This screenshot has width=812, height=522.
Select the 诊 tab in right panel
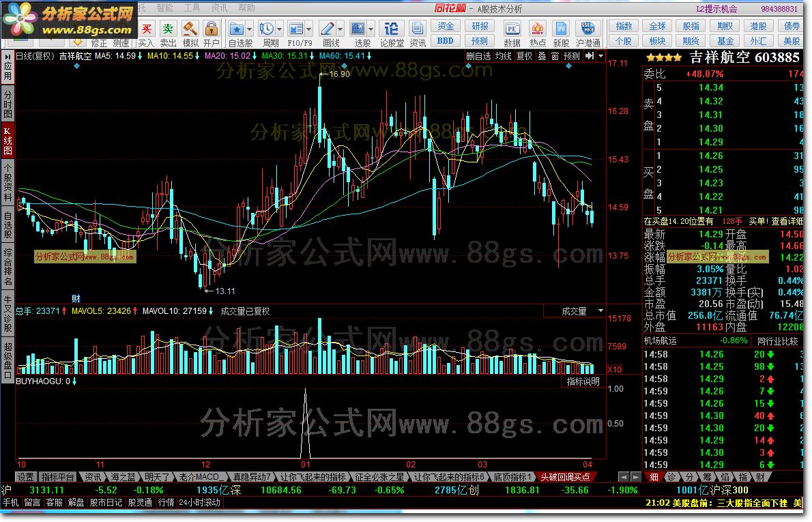(x=671, y=477)
